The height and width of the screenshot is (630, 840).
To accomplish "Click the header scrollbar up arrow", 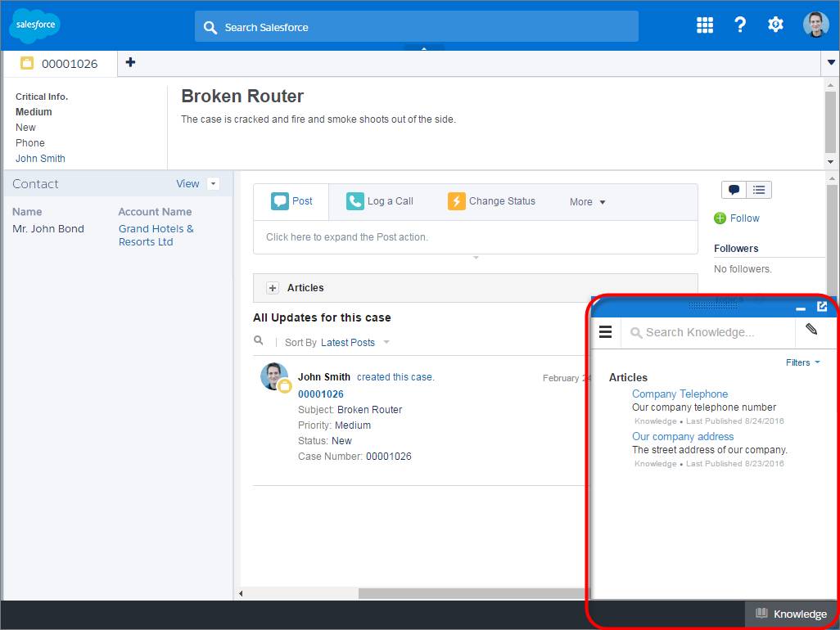I will click(x=830, y=84).
